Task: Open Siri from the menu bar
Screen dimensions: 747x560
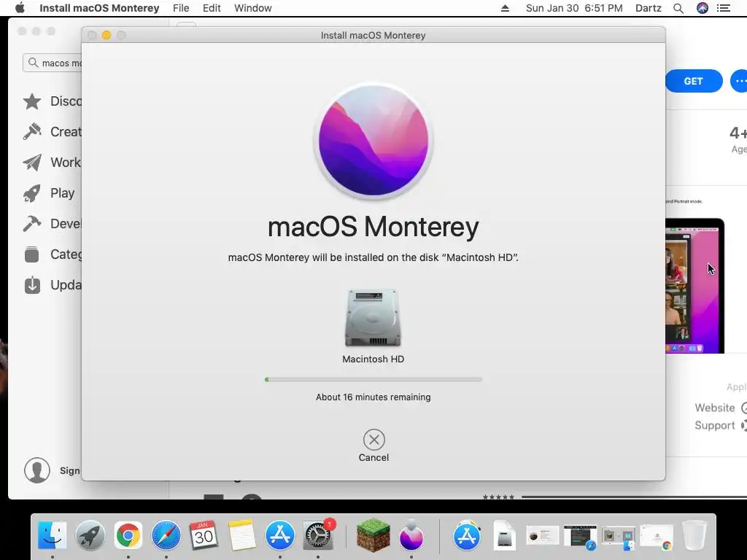Action: (703, 8)
